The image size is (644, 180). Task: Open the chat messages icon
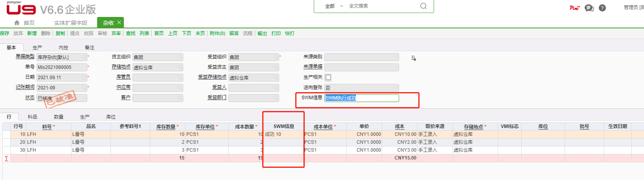(589, 8)
